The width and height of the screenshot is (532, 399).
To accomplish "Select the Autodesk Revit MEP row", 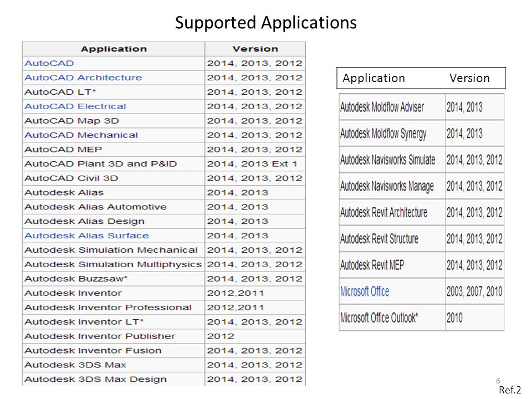I will (x=421, y=265).
